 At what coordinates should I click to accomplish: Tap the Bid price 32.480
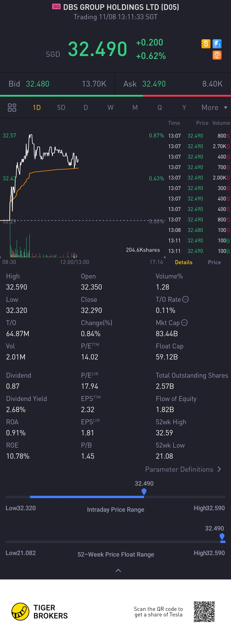38,84
